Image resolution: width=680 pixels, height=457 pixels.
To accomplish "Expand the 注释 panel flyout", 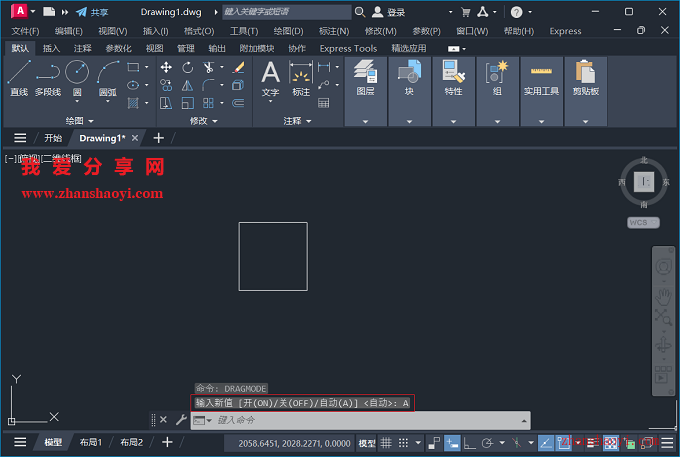I will pyautogui.click(x=297, y=121).
